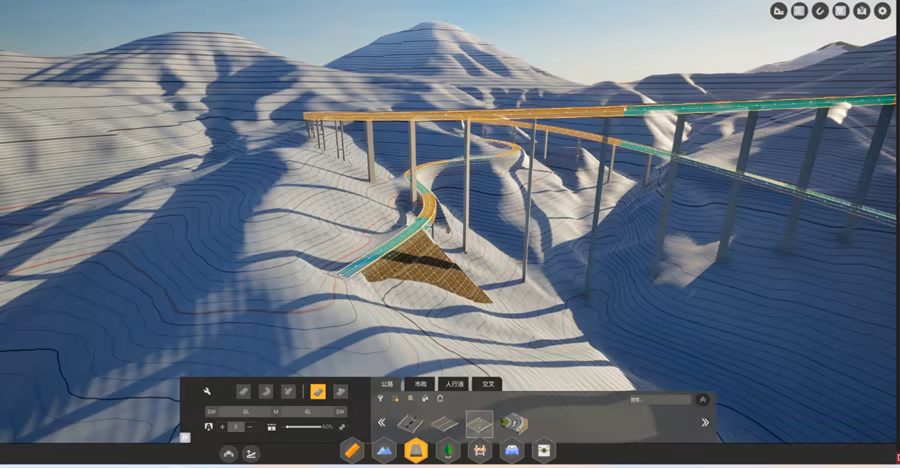Switch to the 人行道 tab

pyautogui.click(x=453, y=384)
